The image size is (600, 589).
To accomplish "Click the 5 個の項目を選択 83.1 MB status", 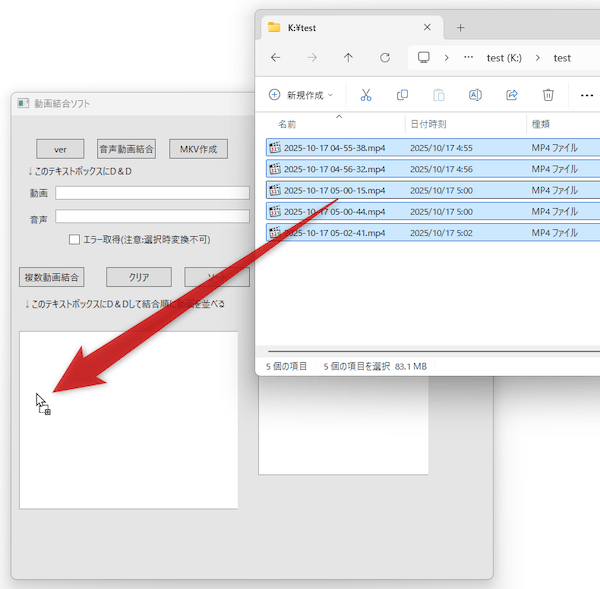I will point(375,367).
